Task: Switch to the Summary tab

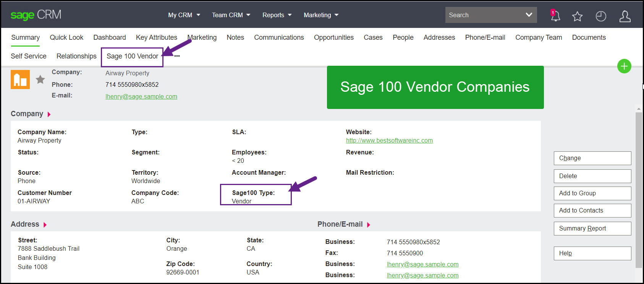Action: point(26,37)
